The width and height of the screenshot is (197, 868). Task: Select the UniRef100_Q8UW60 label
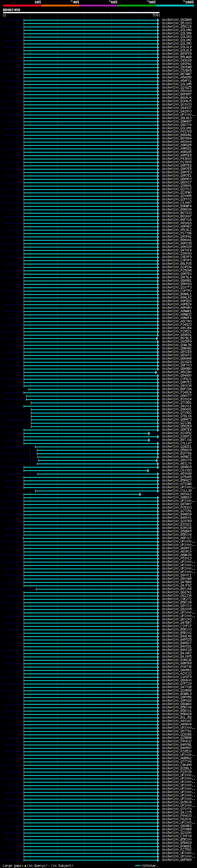pyautogui.click(x=177, y=704)
